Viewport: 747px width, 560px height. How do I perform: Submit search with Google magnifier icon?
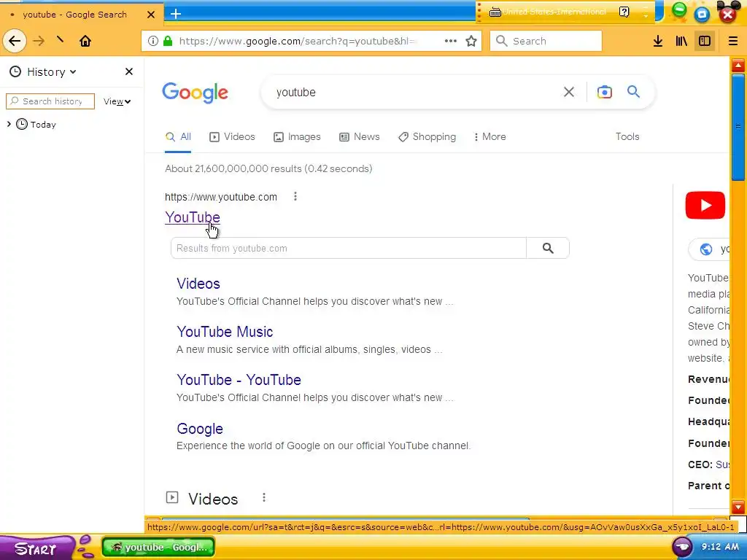[x=633, y=91]
